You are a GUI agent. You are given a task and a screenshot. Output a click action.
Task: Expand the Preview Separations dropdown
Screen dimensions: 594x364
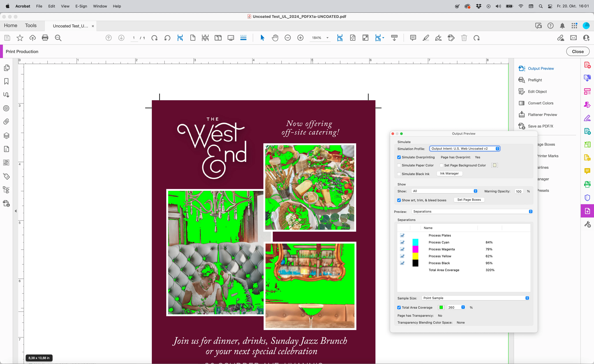click(x=472, y=212)
